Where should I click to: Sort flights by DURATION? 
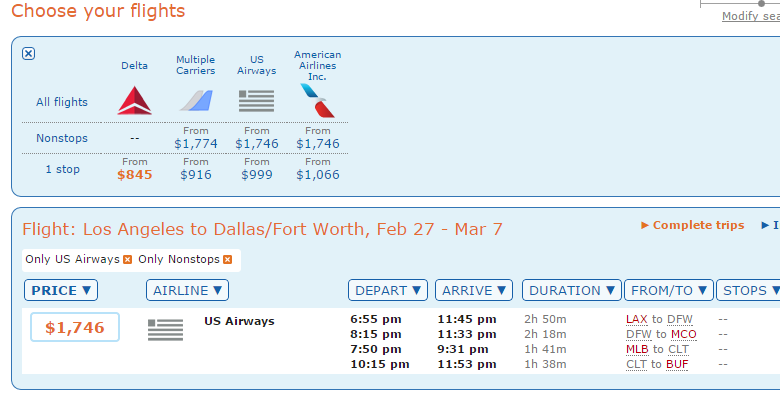(x=572, y=290)
